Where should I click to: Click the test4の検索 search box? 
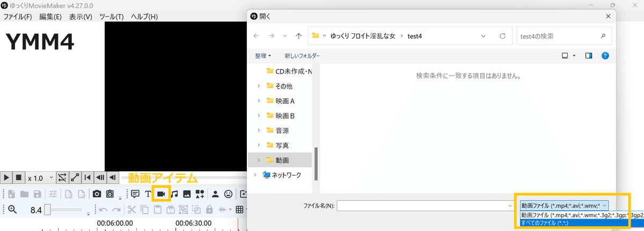[563, 36]
